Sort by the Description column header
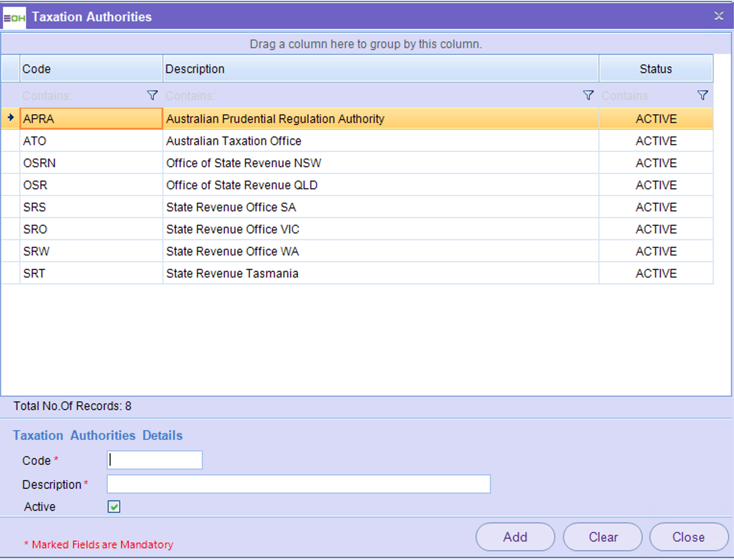 coord(379,69)
